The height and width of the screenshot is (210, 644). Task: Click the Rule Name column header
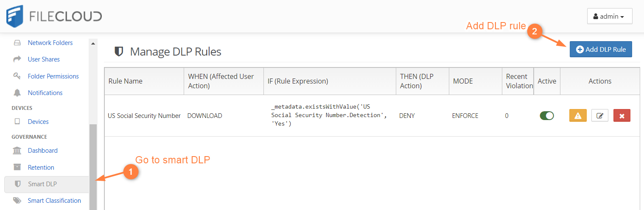[x=126, y=81]
